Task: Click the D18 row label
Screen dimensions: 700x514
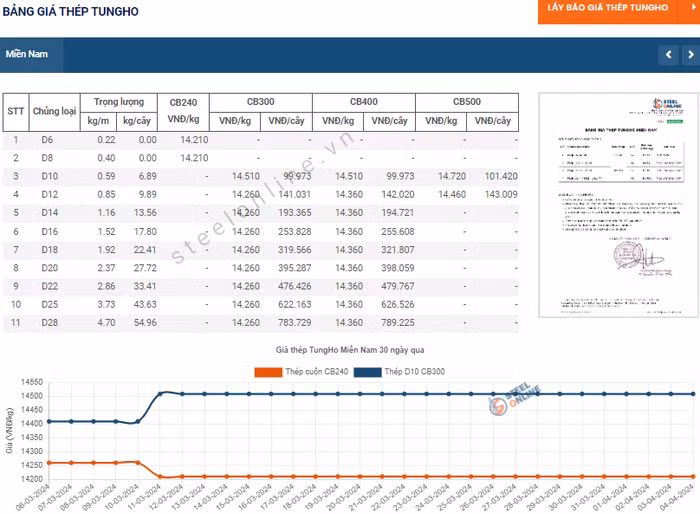Action: pos(50,250)
